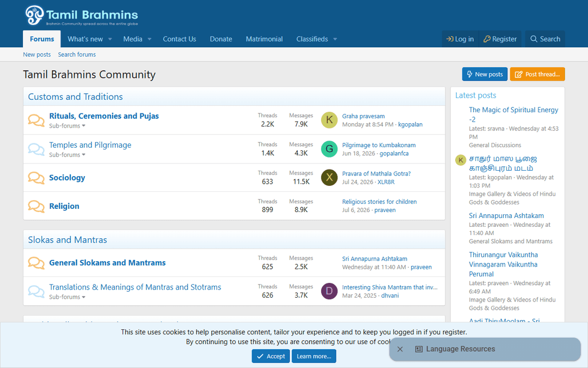Screen dimensions: 588x368
Task: Open the Search box in header
Action: (x=545, y=39)
